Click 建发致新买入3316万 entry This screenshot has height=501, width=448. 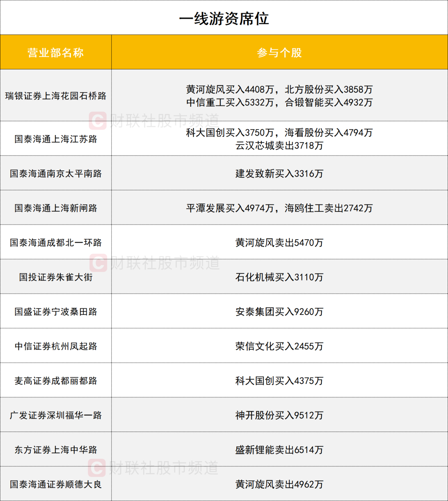point(279,173)
